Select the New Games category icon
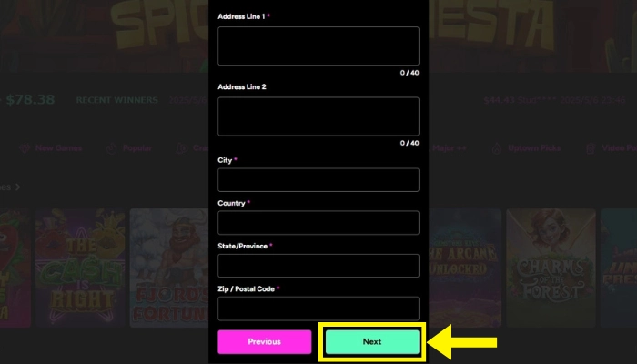637x364 pixels. pyautogui.click(x=25, y=148)
